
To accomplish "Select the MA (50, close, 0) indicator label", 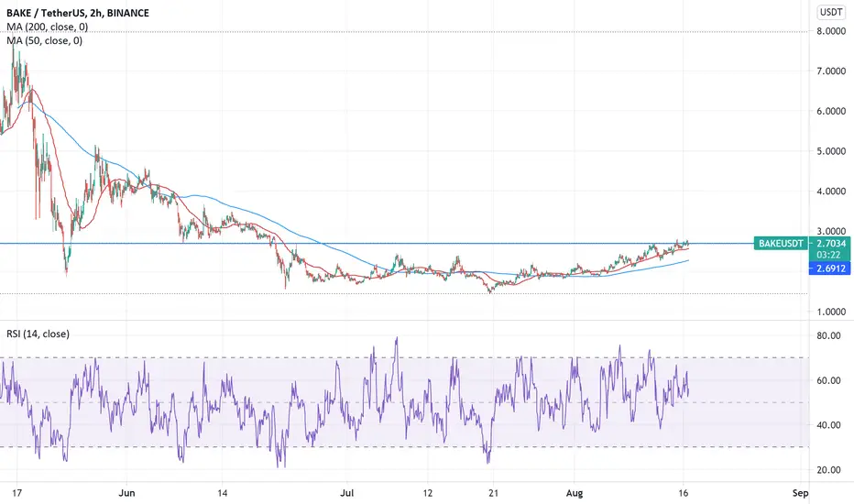I will click(x=45, y=40).
